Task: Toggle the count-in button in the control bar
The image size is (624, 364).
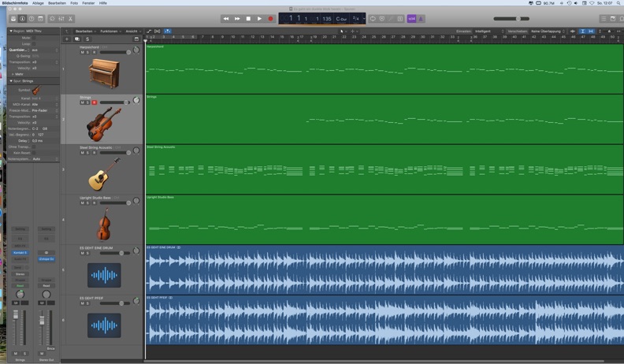Action: (x=412, y=19)
